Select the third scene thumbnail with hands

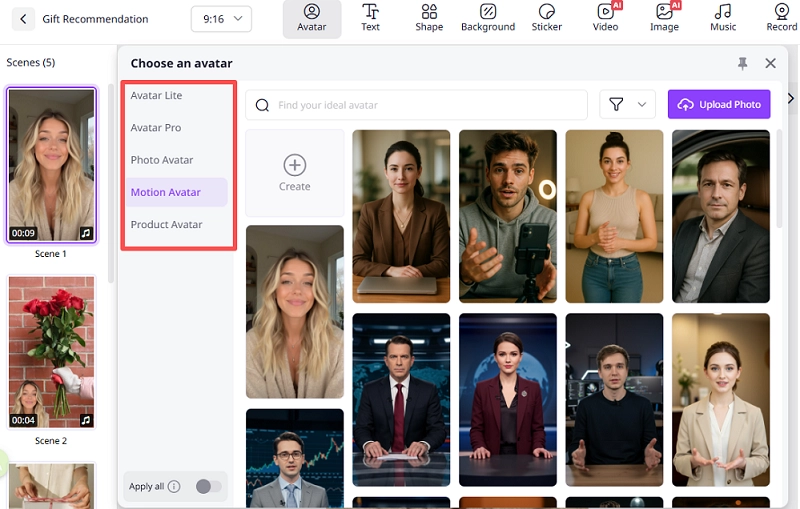point(52,486)
